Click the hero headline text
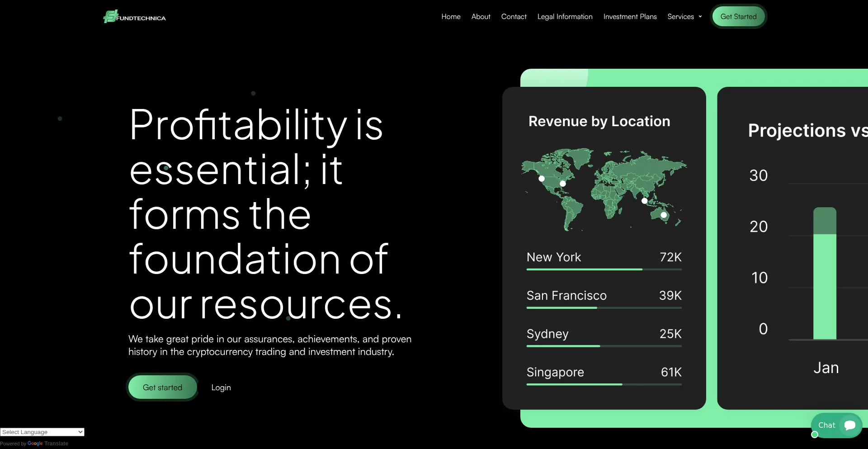This screenshot has width=868, height=449. (x=265, y=214)
